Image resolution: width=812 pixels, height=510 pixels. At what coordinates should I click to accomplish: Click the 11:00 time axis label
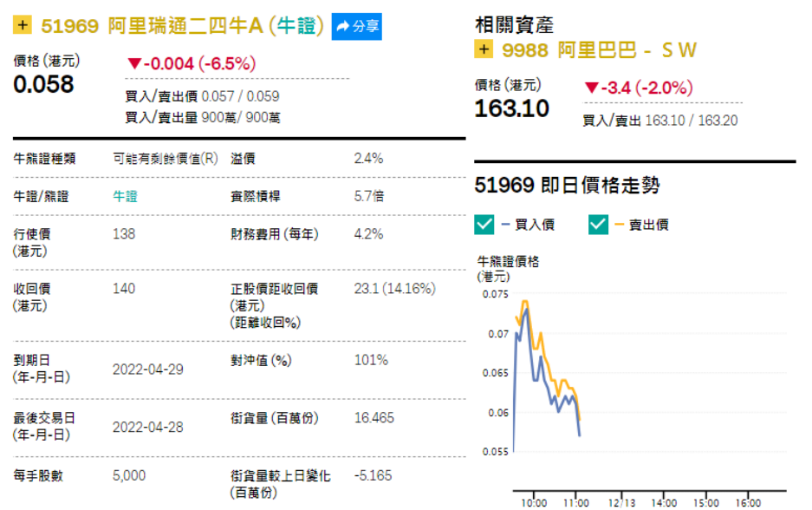coord(576,502)
